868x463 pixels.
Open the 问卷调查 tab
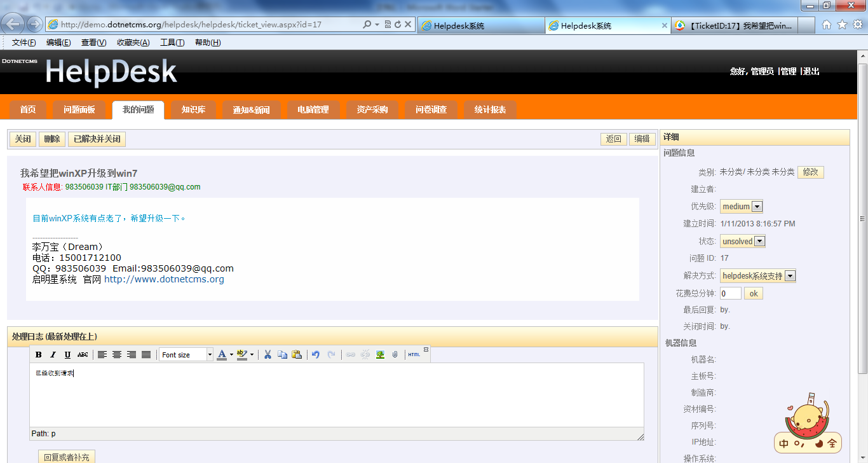click(431, 110)
